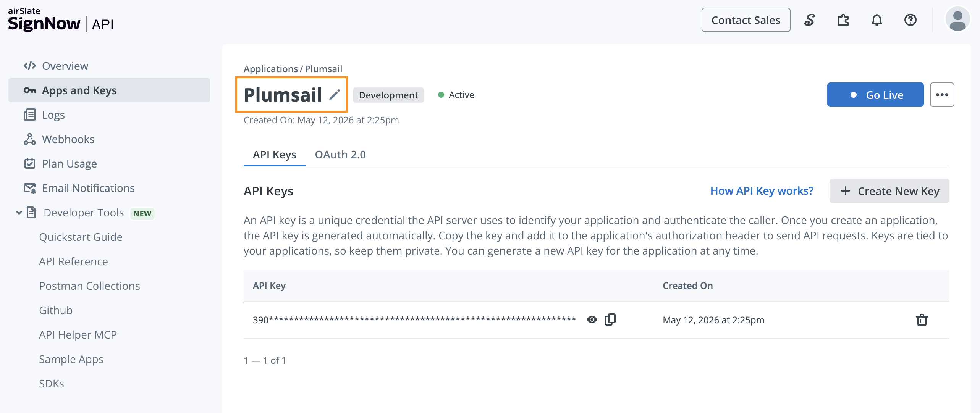This screenshot has height=413, width=980.
Task: Open the How API Key works? link
Action: [762, 191]
